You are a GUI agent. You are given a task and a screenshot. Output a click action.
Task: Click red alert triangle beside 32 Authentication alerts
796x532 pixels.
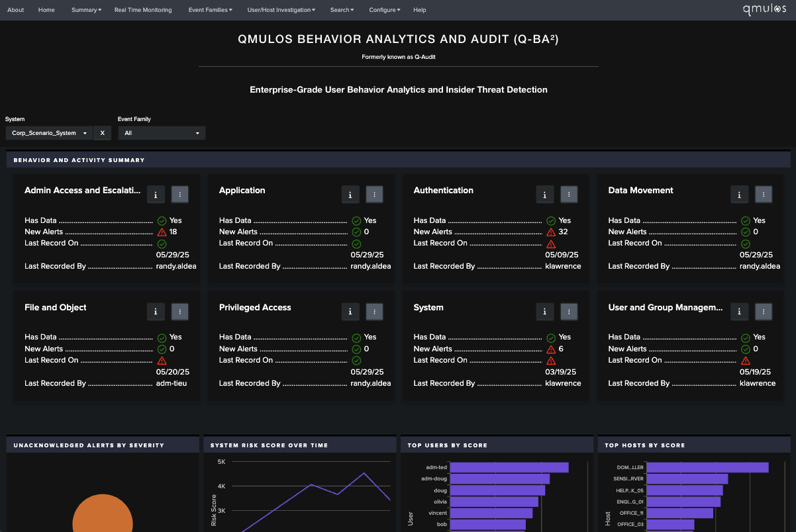point(551,232)
